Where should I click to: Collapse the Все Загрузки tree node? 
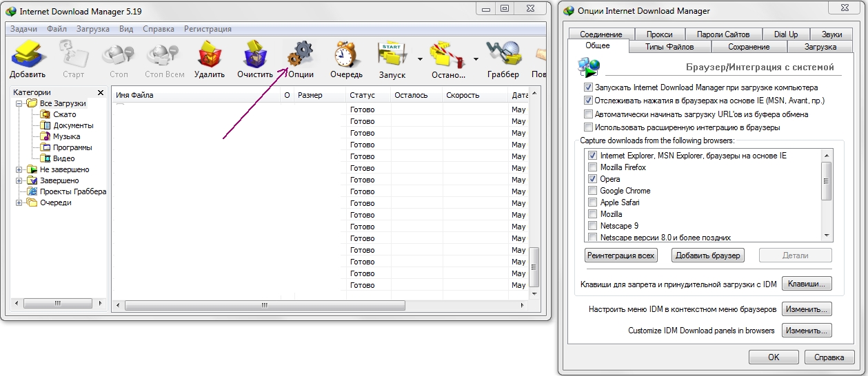click(x=19, y=103)
